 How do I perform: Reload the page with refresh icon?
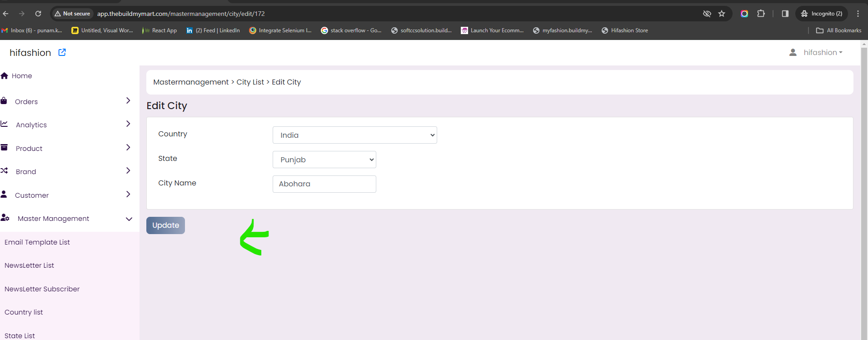[x=38, y=14]
